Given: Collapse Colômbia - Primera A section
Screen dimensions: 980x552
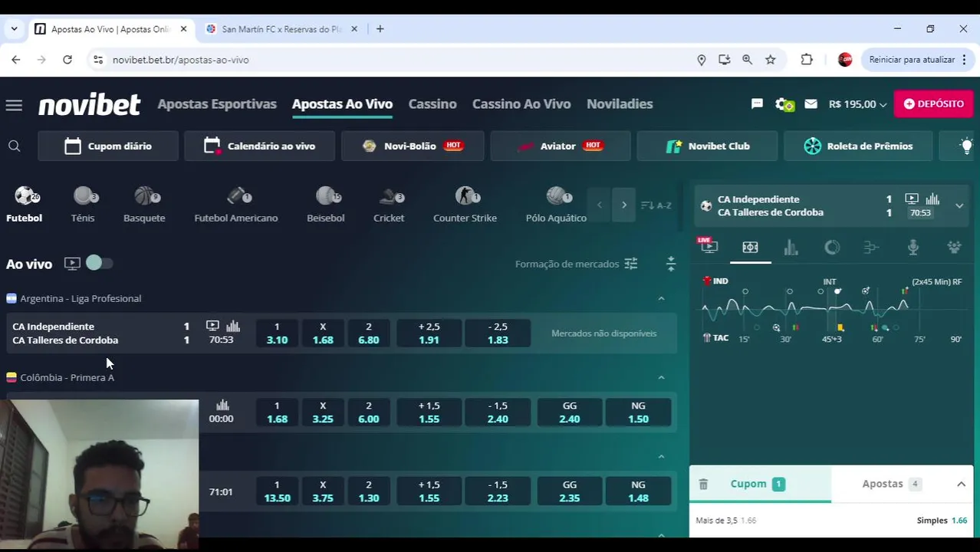Looking at the screenshot, I should (661, 377).
